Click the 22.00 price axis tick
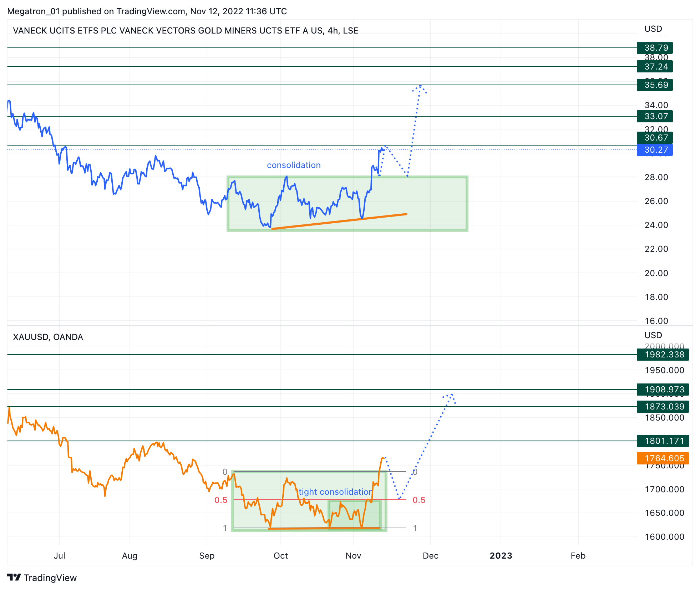The image size is (700, 590). (x=656, y=249)
